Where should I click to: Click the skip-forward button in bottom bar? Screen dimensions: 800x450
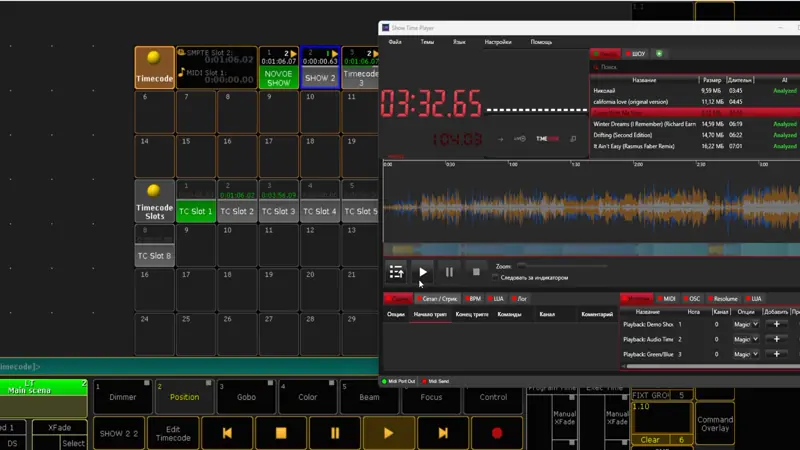[443, 433]
